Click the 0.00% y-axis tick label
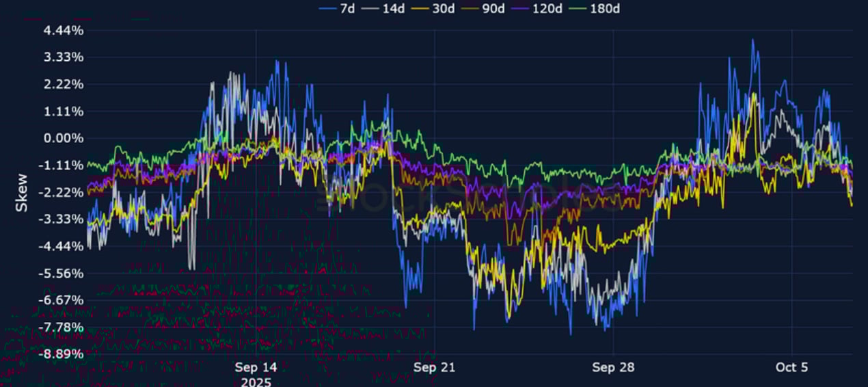The width and height of the screenshot is (868, 387). pos(63,139)
